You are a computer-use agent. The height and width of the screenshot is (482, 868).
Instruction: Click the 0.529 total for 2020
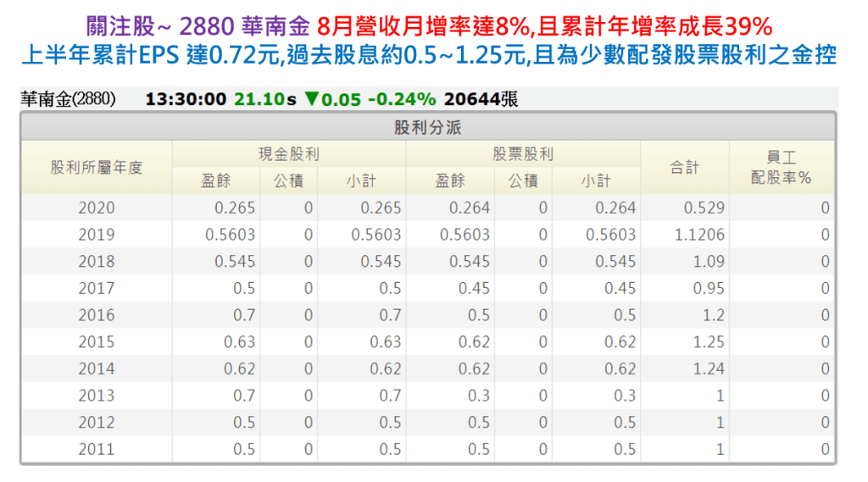coord(705,208)
